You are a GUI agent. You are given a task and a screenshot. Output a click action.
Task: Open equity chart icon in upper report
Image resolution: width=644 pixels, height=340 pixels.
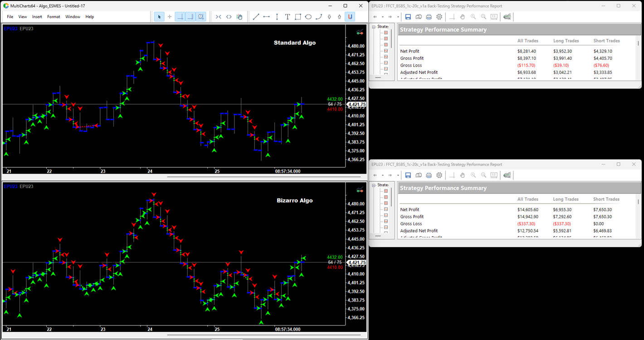(x=507, y=17)
